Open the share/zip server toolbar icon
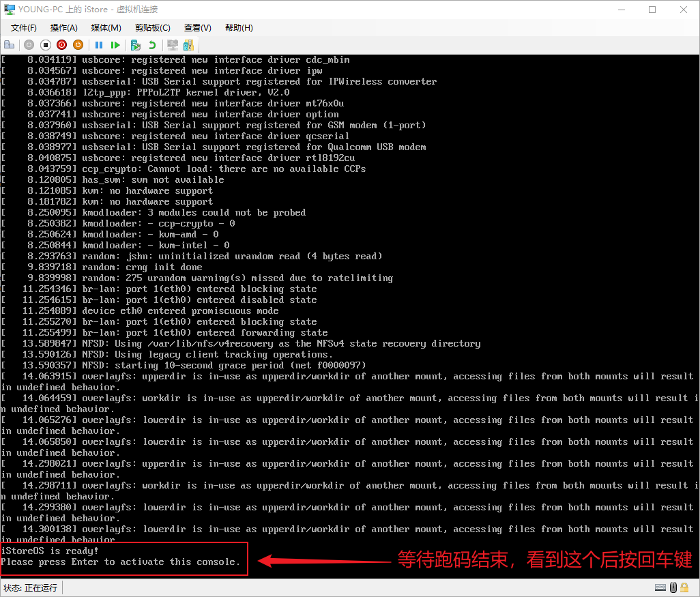 click(x=189, y=44)
